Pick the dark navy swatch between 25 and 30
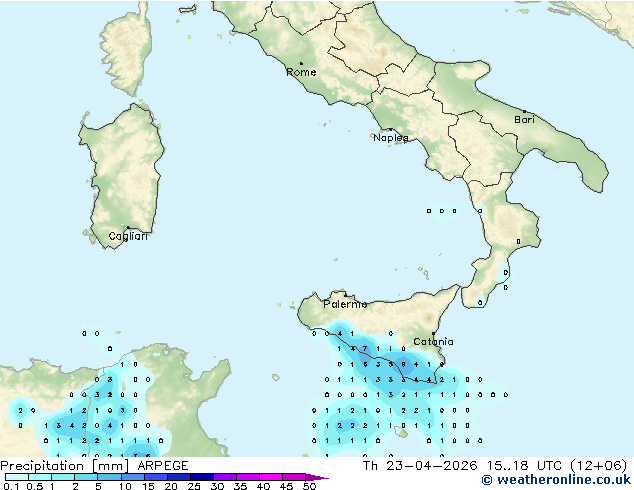The width and height of the screenshot is (634, 490). pos(202,477)
